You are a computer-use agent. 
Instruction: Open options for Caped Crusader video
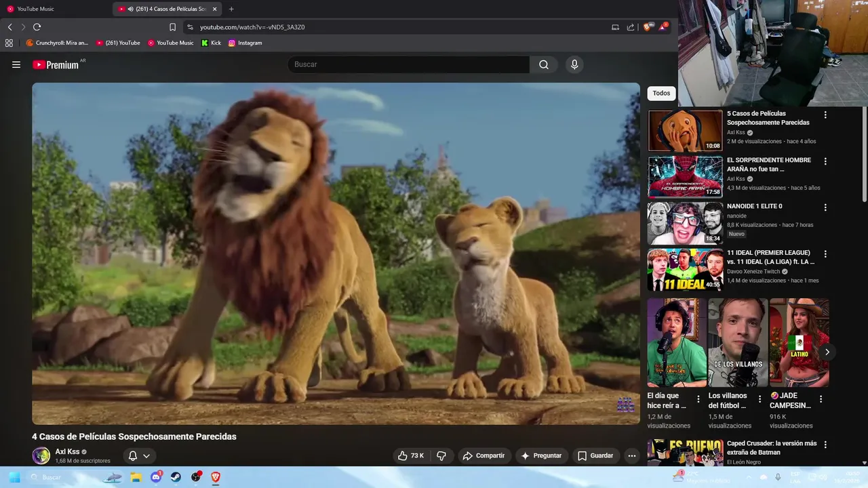[825, 445]
